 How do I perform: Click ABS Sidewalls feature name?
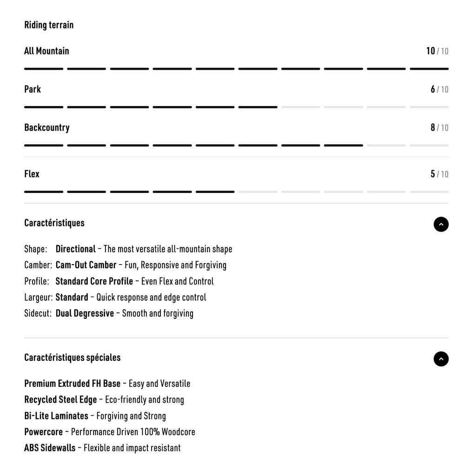point(50,448)
